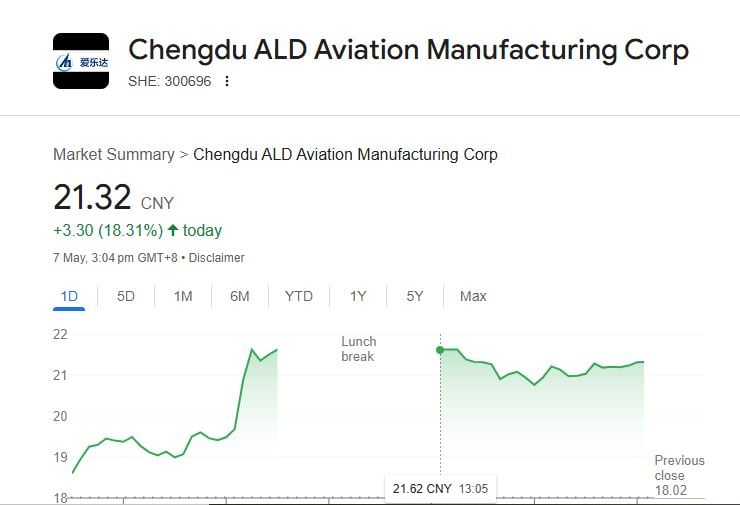Click the Chengdu ALD Aviation Manufacturing Corp title
The width and height of the screenshot is (740, 505).
tap(409, 50)
